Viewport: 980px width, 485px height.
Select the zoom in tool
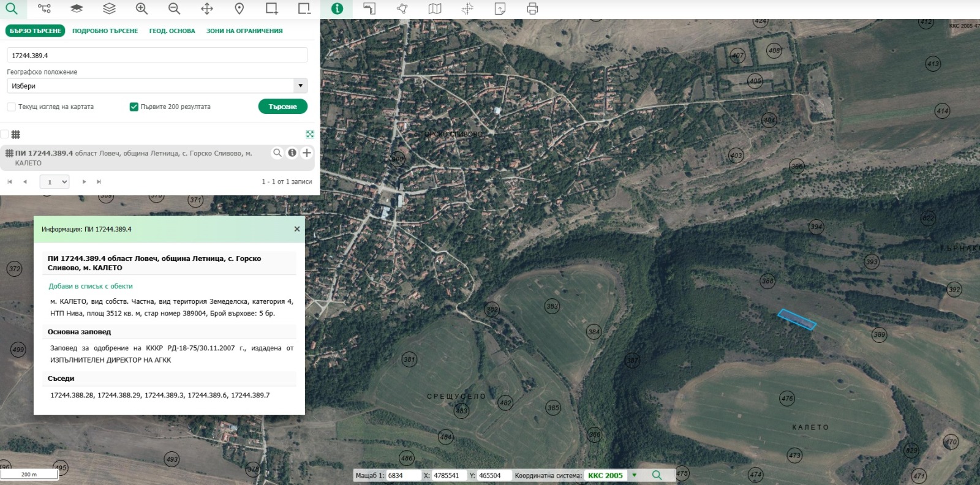(x=141, y=9)
